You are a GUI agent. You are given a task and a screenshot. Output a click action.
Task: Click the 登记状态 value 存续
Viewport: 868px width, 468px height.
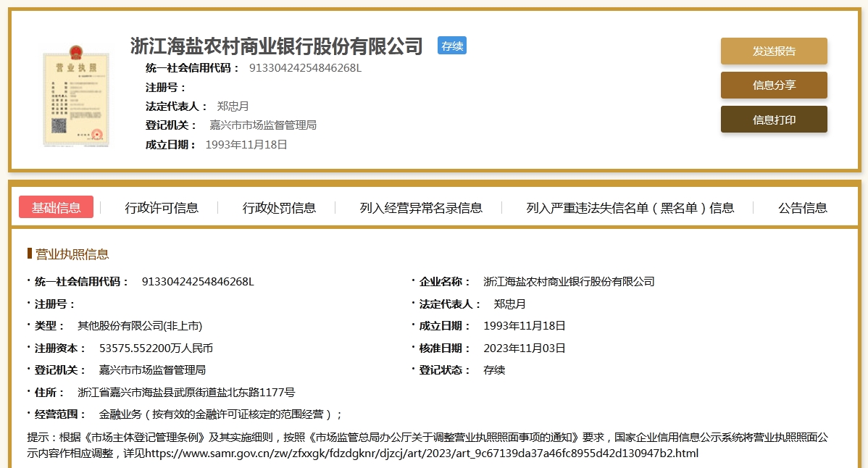point(494,370)
